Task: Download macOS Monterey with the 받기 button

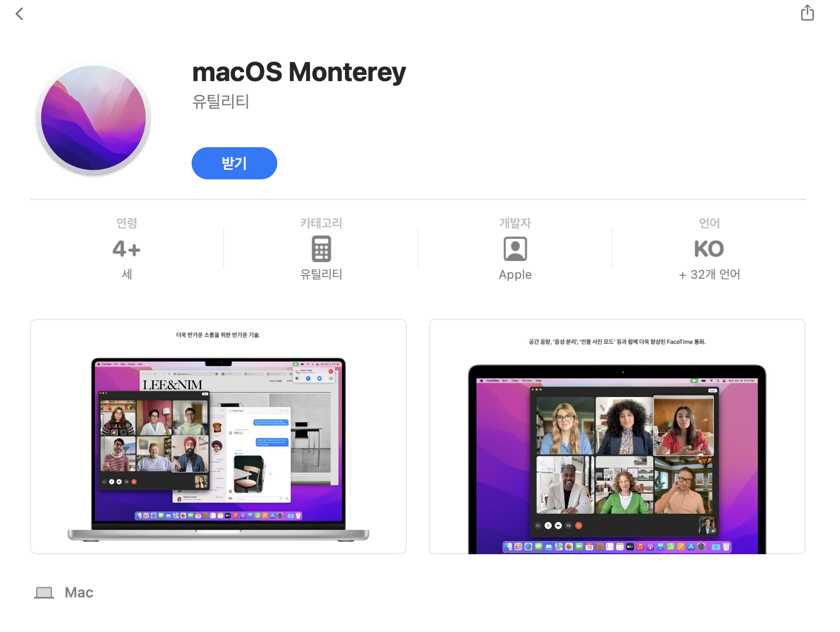Action: pos(234,163)
